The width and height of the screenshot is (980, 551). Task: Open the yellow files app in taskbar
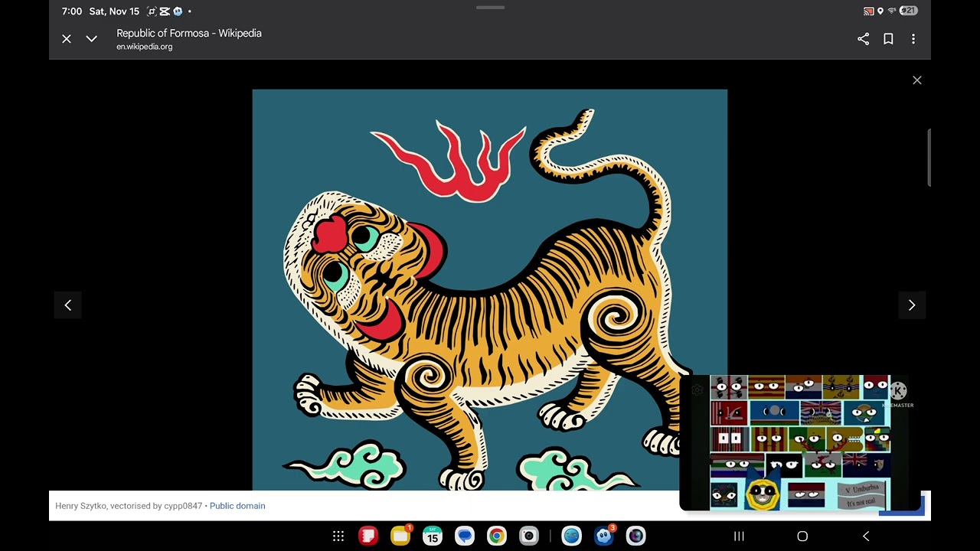point(400,536)
